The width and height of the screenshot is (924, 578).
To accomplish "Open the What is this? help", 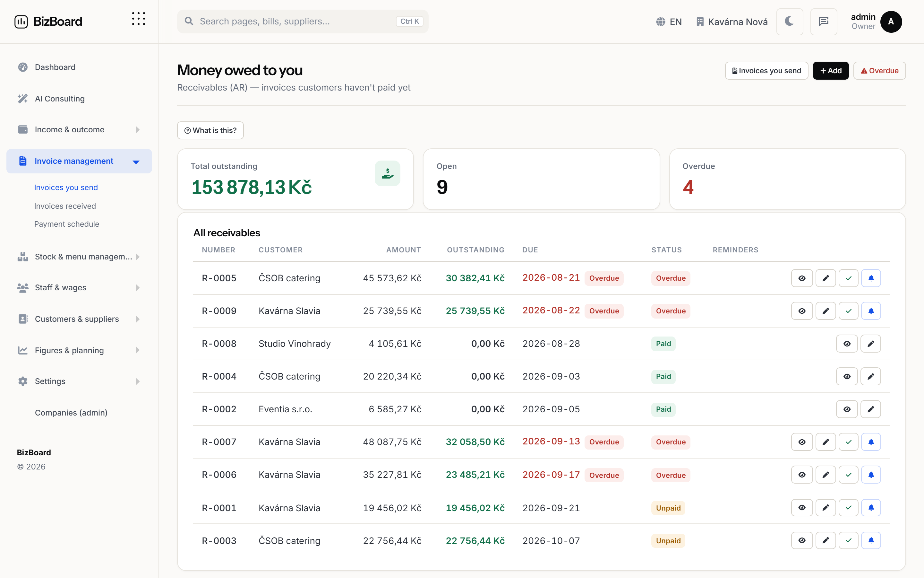I will coord(210,130).
